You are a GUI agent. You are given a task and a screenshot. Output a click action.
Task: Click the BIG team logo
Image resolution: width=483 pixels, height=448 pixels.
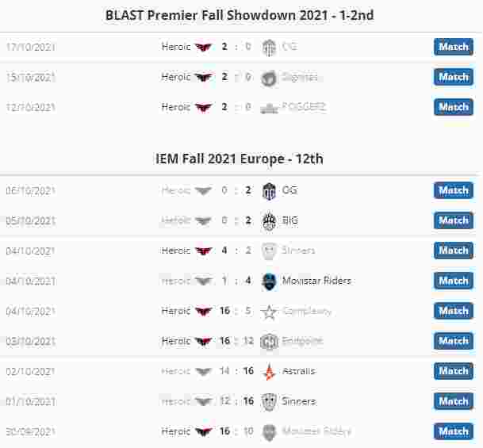tap(269, 220)
